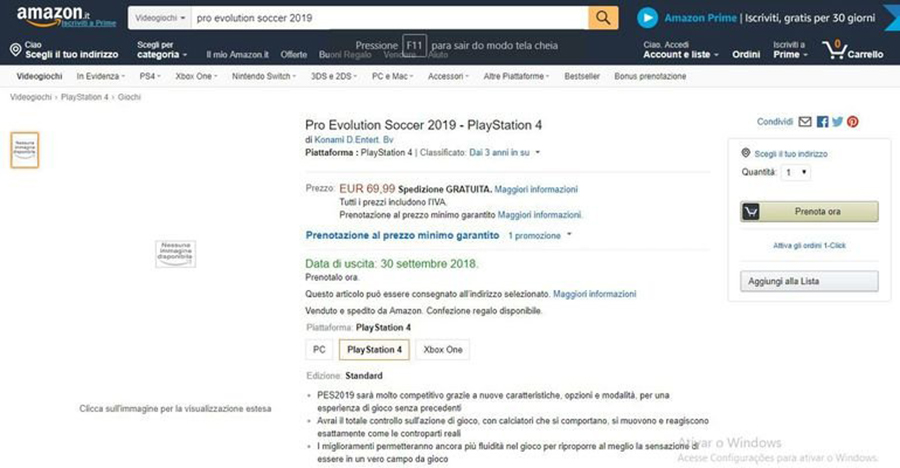Select the PlayStation 4 platform option
Screen dimensions: 900x468
[374, 349]
